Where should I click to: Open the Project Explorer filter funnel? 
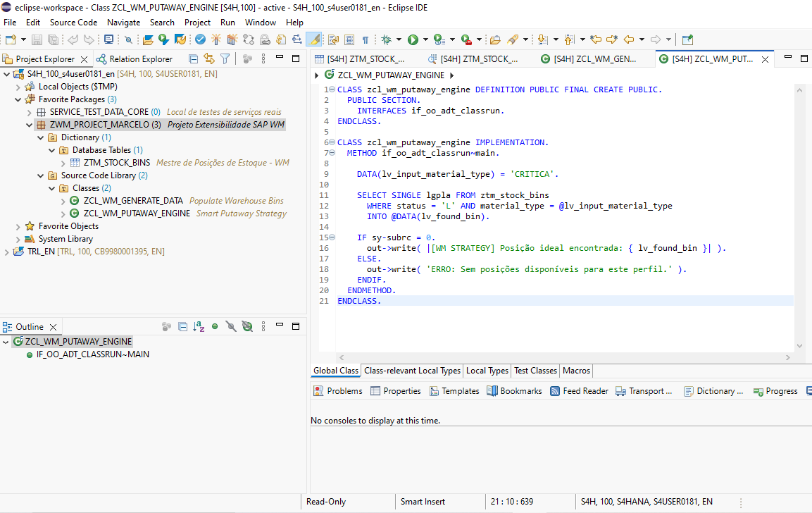(x=225, y=58)
